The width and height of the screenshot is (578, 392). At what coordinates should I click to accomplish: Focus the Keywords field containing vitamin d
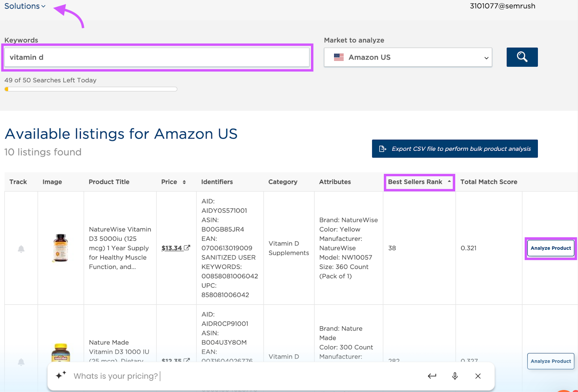click(x=157, y=57)
